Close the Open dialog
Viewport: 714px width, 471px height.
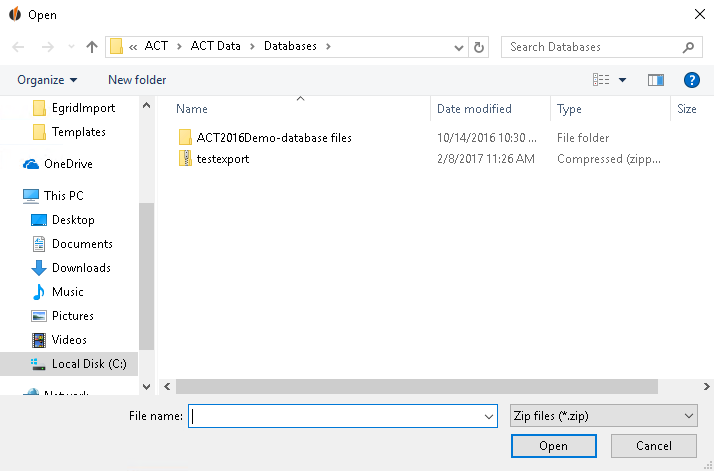pos(700,14)
